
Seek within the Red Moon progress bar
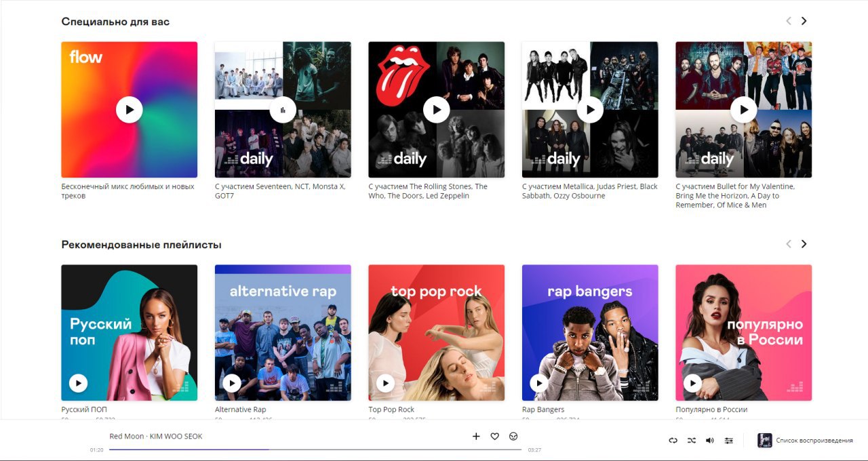tap(315, 449)
